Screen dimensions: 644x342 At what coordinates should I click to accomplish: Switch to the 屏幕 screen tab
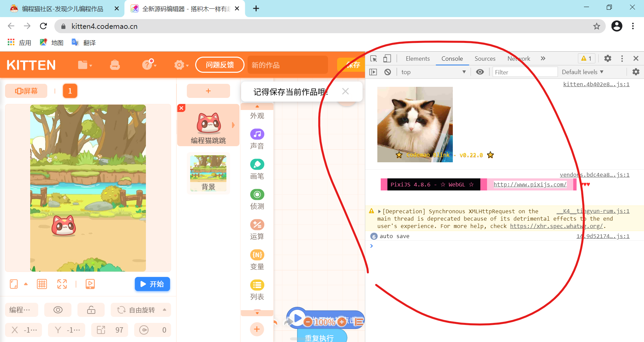pos(26,91)
